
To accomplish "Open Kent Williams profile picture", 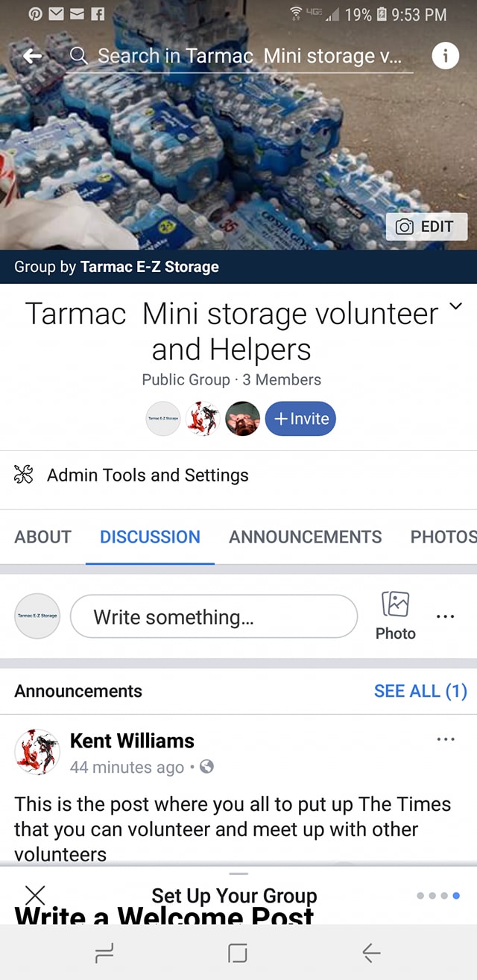I will pos(37,751).
